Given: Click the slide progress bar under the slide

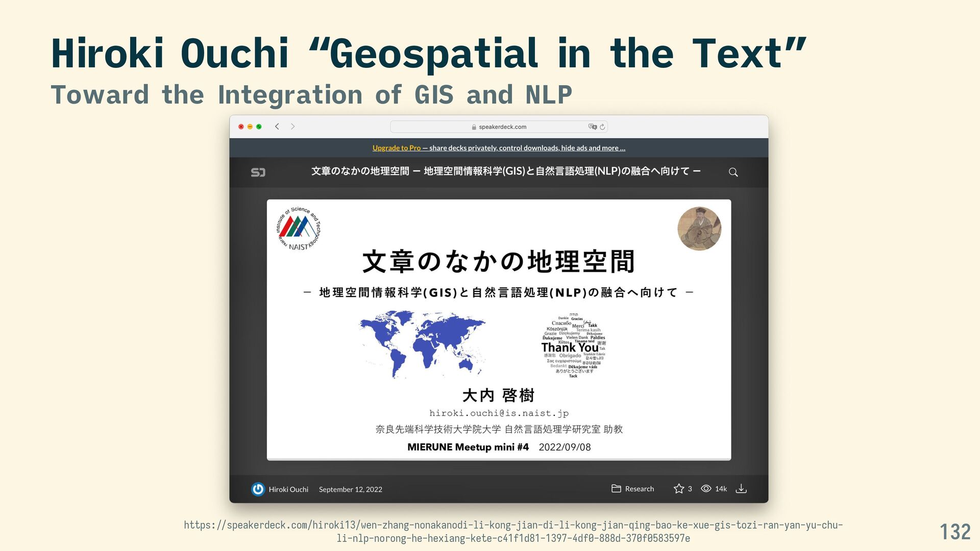Looking at the screenshot, I should 499,460.
